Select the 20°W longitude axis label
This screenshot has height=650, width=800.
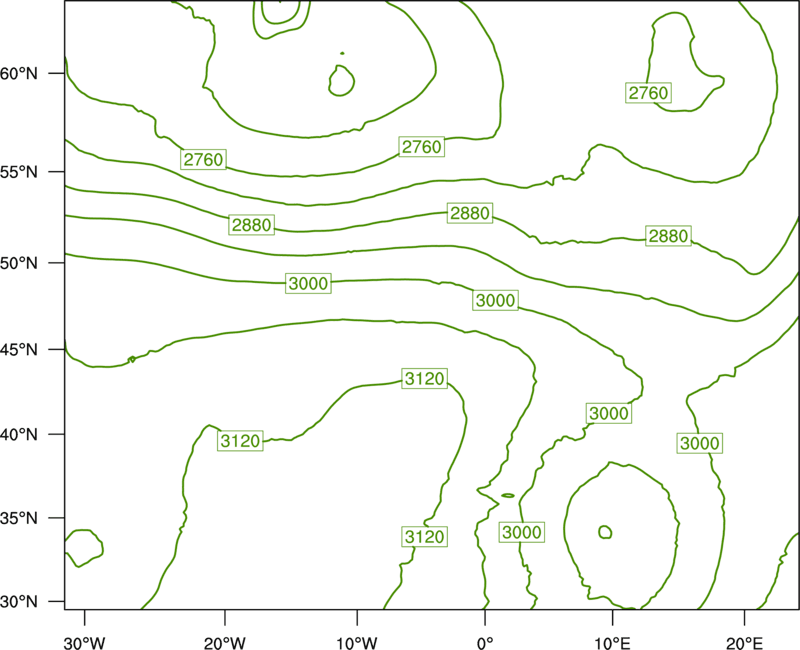(224, 643)
